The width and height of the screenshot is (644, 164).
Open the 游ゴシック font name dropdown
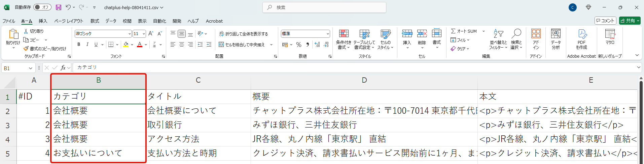tap(130, 34)
